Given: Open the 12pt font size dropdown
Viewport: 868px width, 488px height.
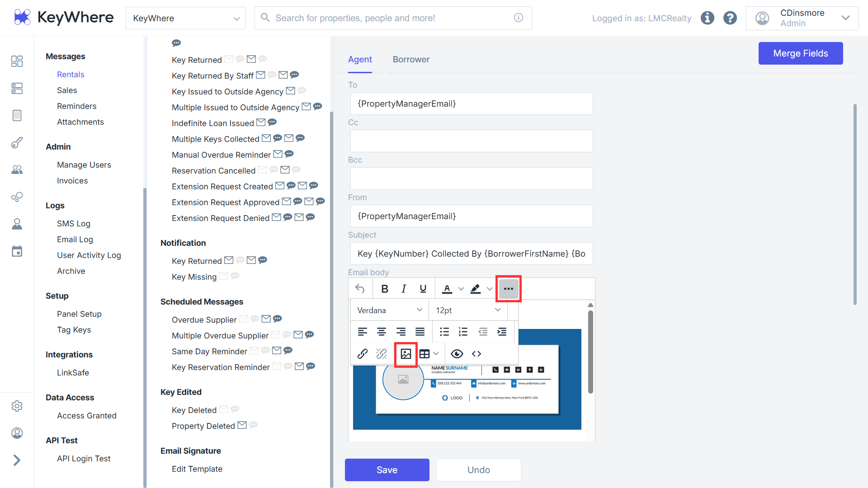Looking at the screenshot, I should [x=468, y=310].
